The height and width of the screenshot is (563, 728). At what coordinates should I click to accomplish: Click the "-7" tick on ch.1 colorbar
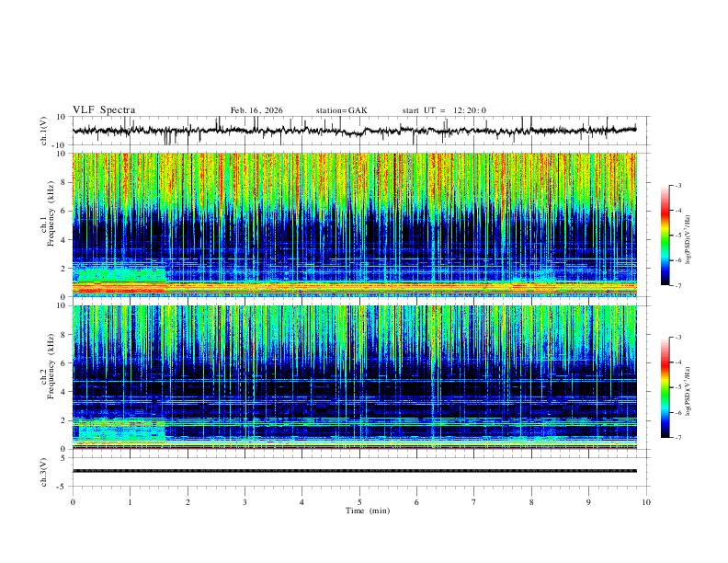[678, 285]
